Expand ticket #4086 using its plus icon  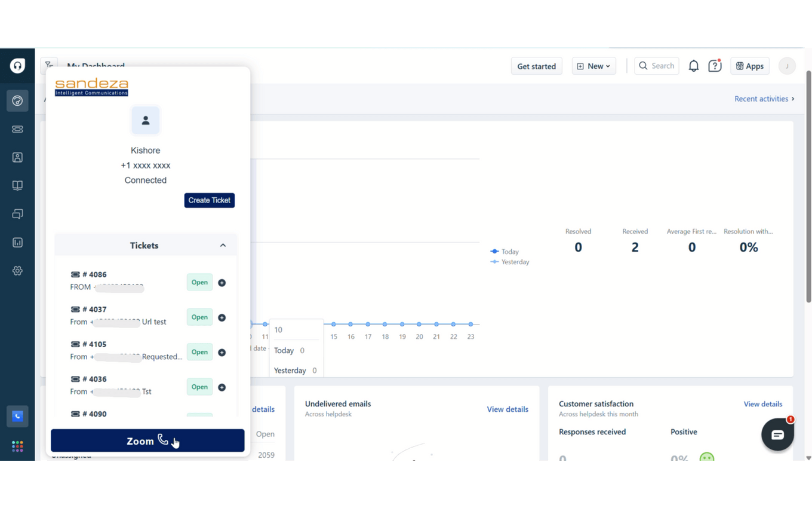[x=222, y=282]
